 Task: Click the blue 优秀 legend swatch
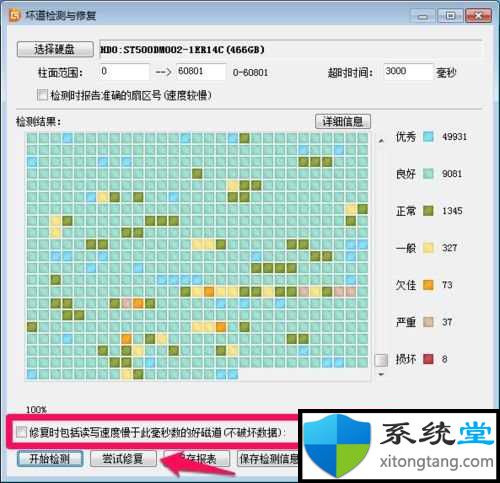[428, 137]
